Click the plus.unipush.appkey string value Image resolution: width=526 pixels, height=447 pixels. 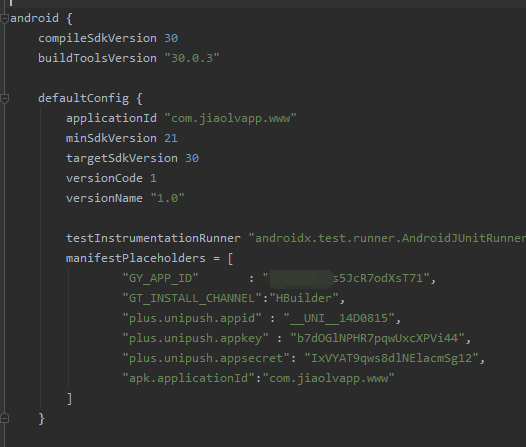point(377,338)
